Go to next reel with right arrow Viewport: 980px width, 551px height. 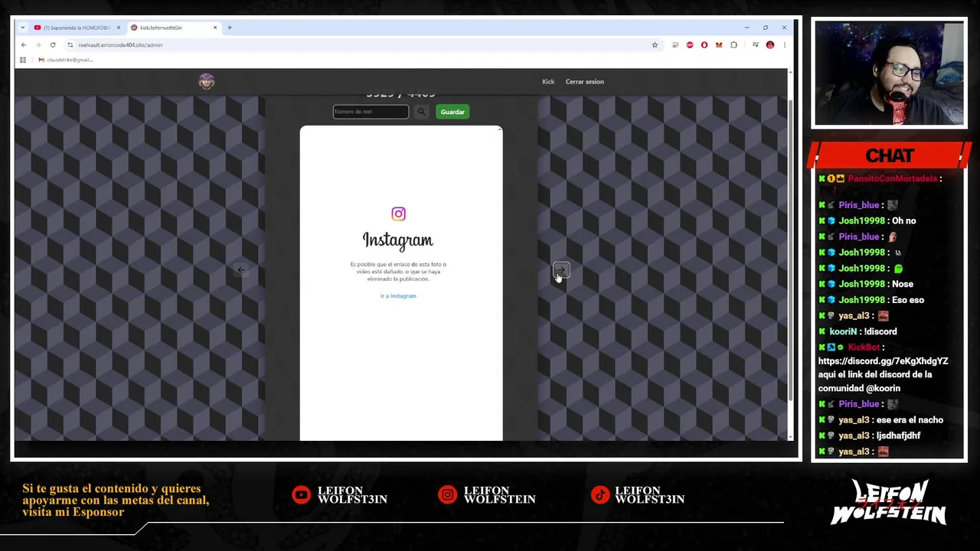(561, 269)
